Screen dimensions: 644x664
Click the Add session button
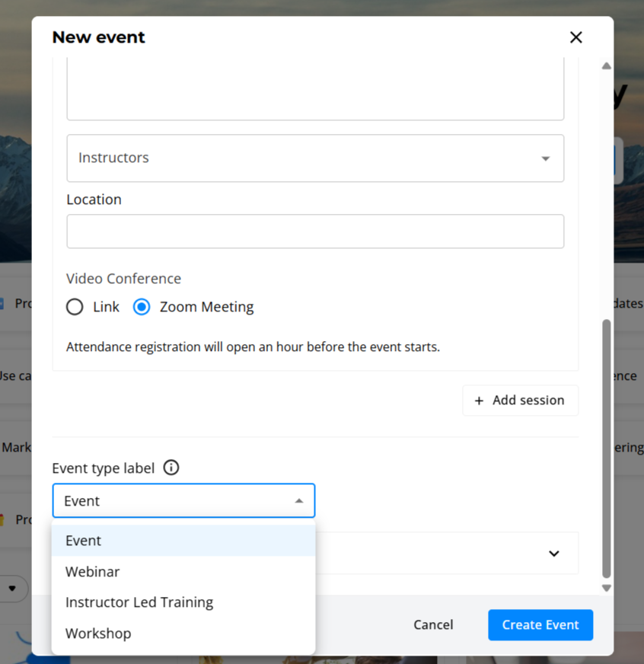520,401
